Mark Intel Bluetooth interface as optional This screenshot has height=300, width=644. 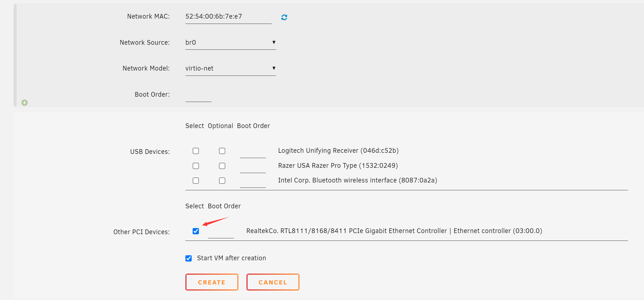222,181
